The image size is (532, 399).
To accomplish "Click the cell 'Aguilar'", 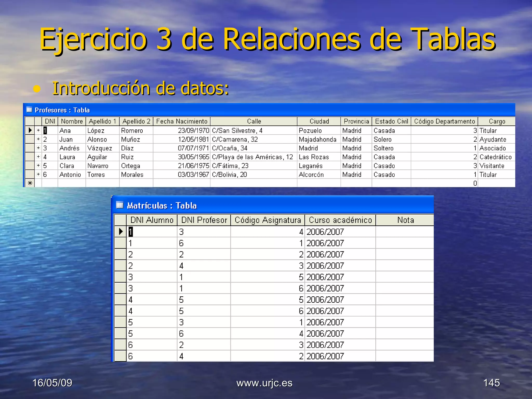I will (x=103, y=157).
